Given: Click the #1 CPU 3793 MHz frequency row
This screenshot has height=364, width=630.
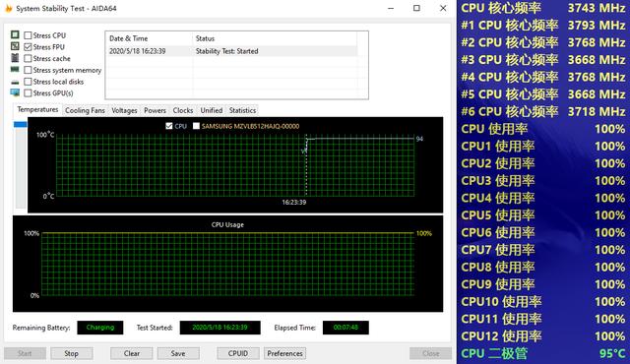Looking at the screenshot, I should click(x=543, y=25).
